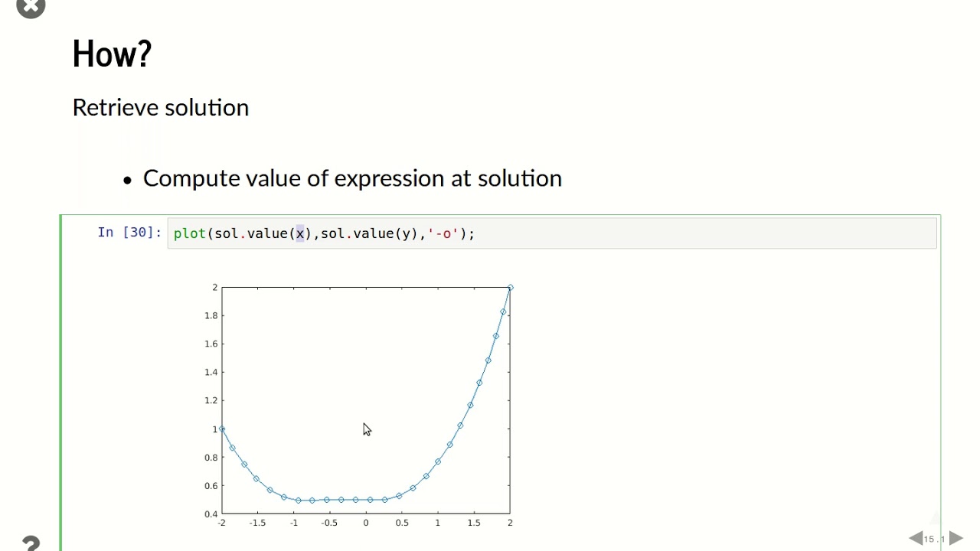Click the 'How?' slide heading
Viewport: 980px width, 551px height.
pos(112,54)
